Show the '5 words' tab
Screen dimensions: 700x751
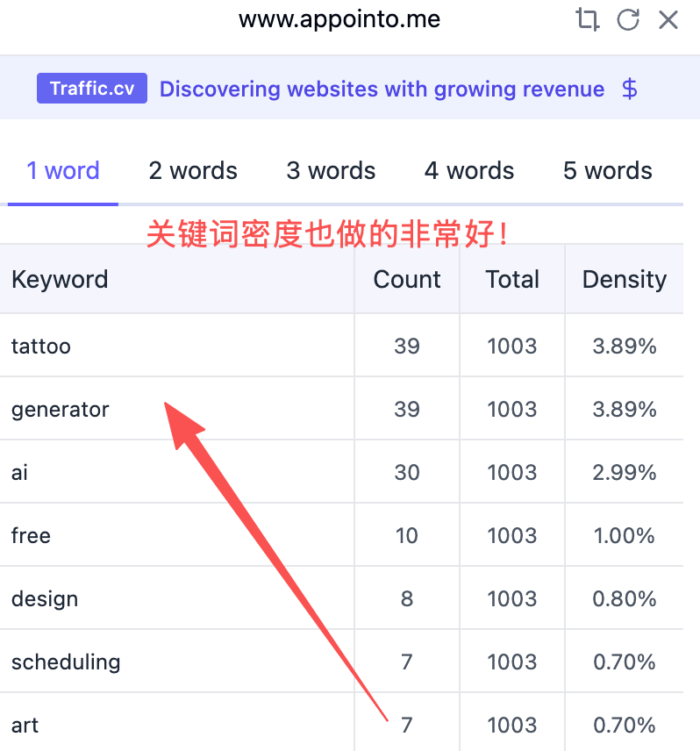(x=607, y=170)
